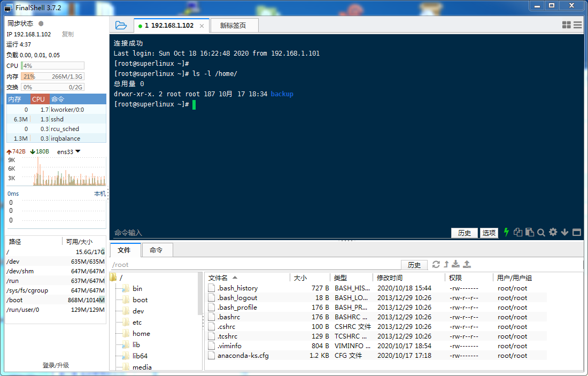The image size is (588, 376).
Task: Paste into terminal with paste icon
Action: [530, 232]
